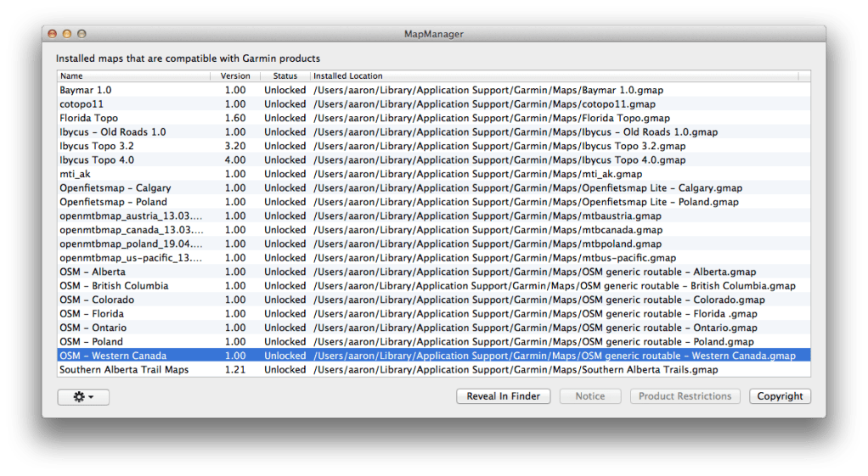Screen dimensions: 868x476
Task: Select the Ibycus Topo 3.2 row
Action: [x=433, y=146]
